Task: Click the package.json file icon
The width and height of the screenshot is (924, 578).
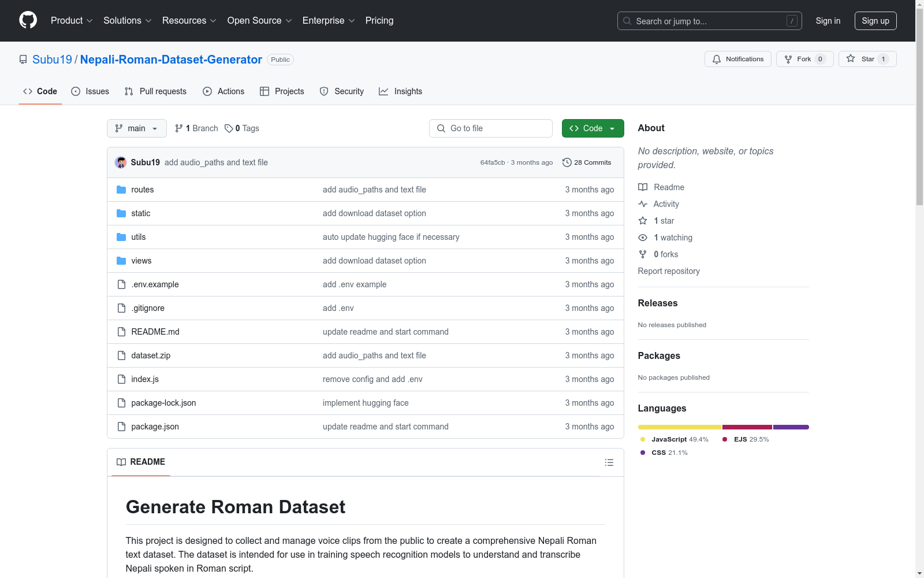Action: coord(121,427)
